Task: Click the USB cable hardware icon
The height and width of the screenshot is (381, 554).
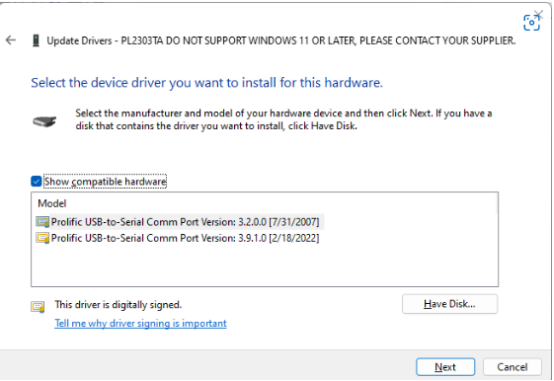Action: click(x=45, y=121)
